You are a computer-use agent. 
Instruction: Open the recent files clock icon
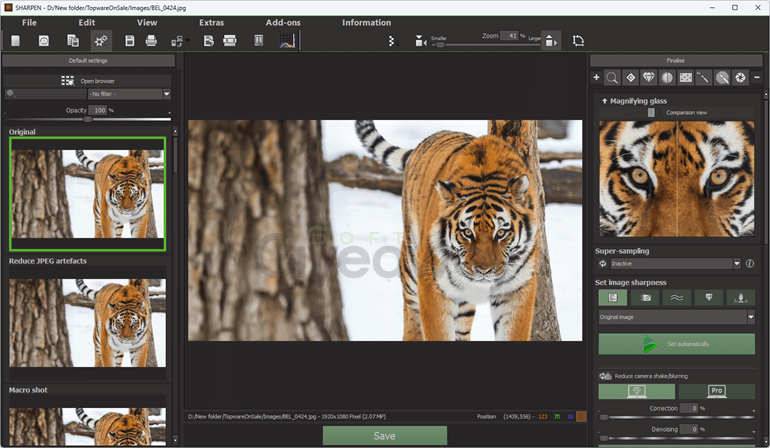click(44, 41)
